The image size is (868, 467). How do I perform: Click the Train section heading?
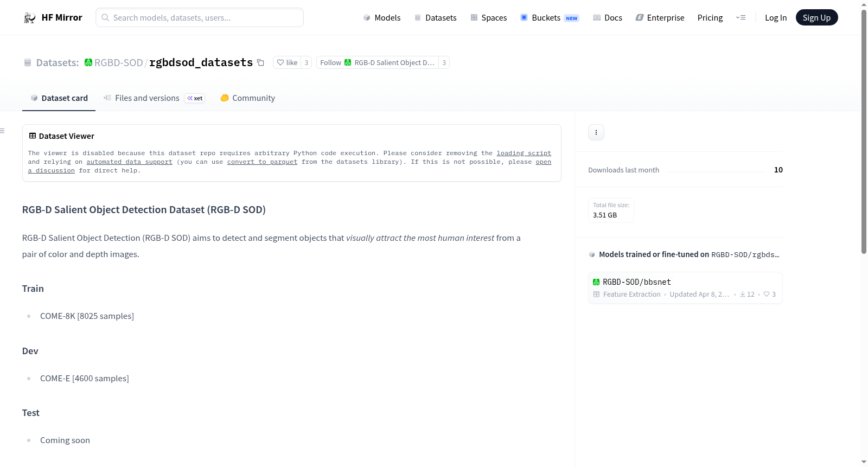point(33,289)
